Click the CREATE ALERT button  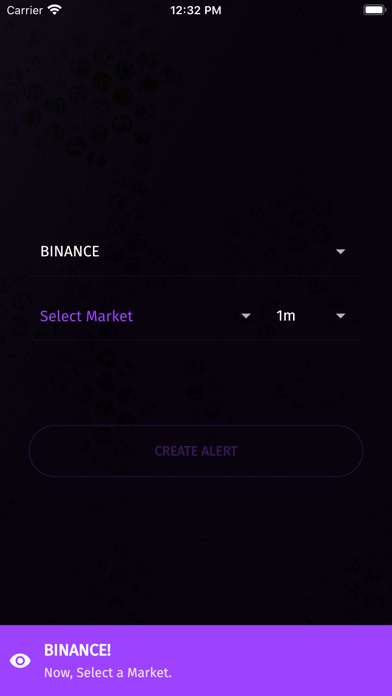click(196, 451)
